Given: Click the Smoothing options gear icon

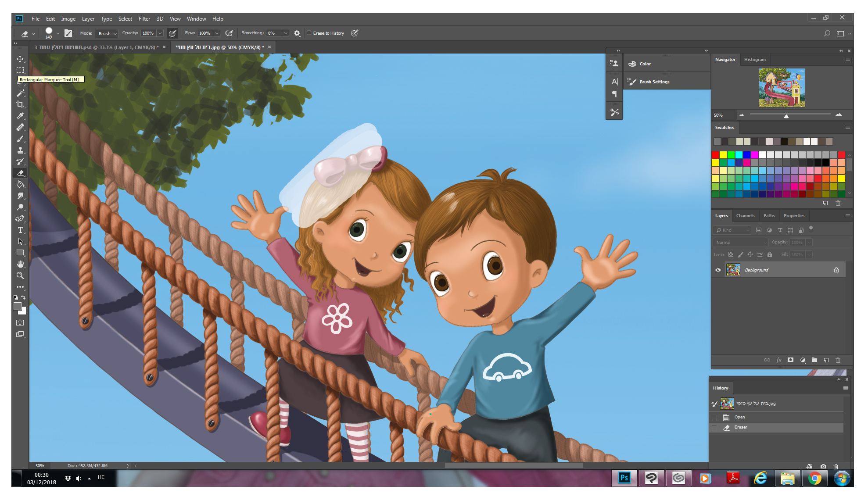Looking at the screenshot, I should coord(297,33).
